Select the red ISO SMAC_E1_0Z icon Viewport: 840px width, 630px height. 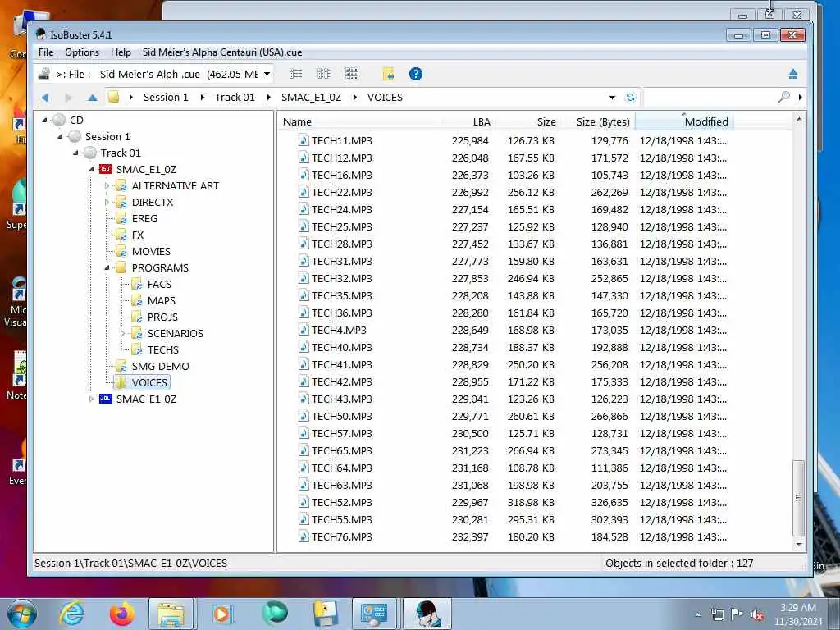[106, 169]
